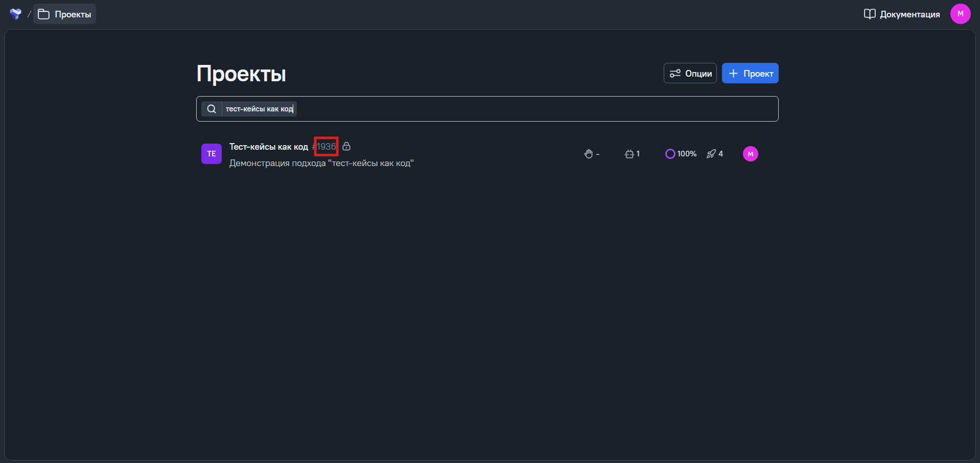Image resolution: width=980 pixels, height=463 pixels.
Task: Click the 100% automation circle indicator
Action: pyautogui.click(x=670, y=154)
